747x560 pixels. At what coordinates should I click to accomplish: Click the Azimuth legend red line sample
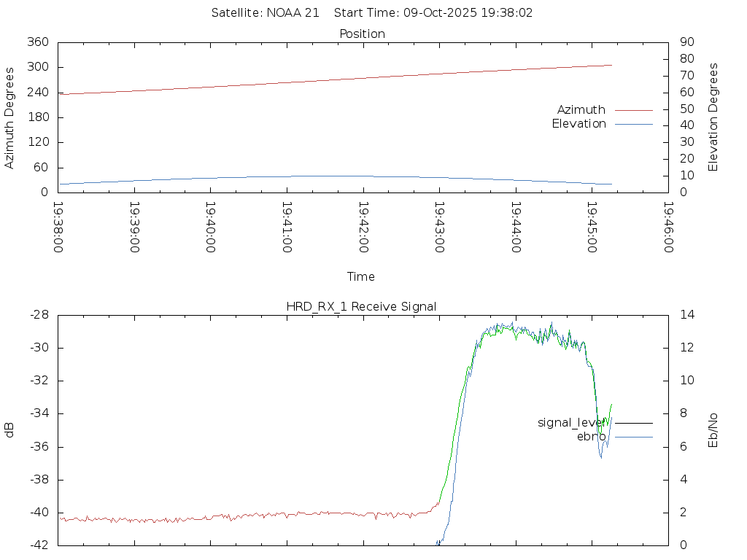[x=633, y=110]
